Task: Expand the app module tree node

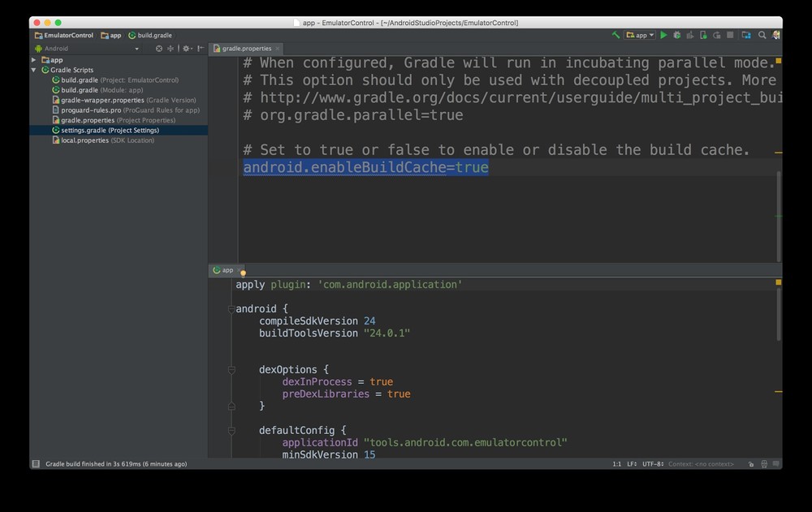Action: pos(34,60)
